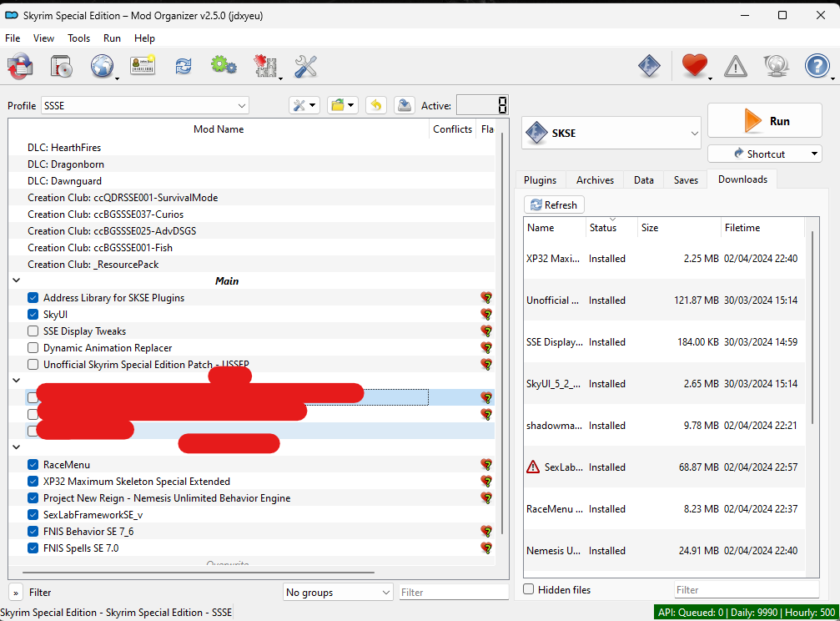
Task: Click the restore backup arrow icon
Action: coord(376,105)
